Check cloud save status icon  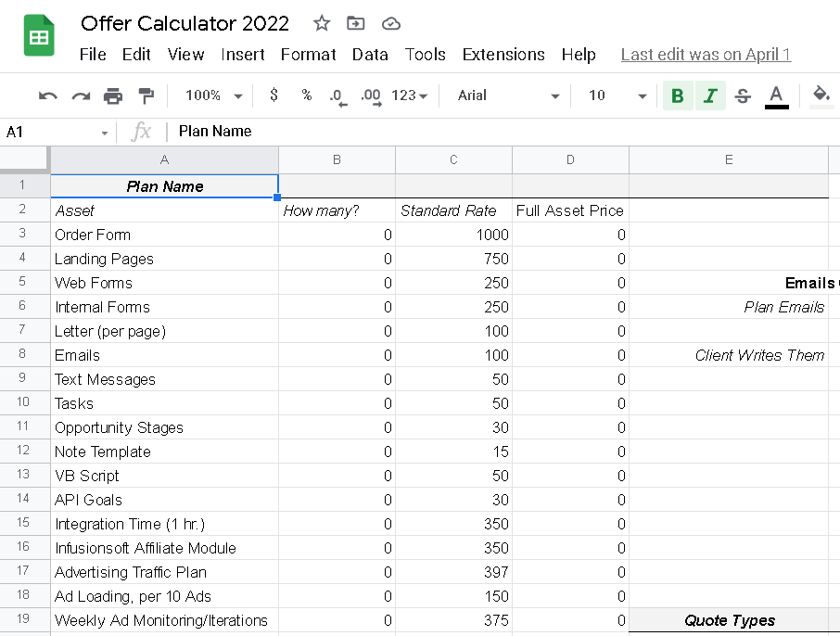[390, 23]
